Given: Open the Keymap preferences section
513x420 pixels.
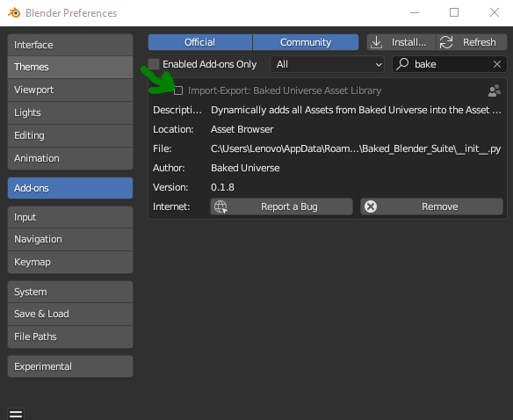Looking at the screenshot, I should point(70,262).
